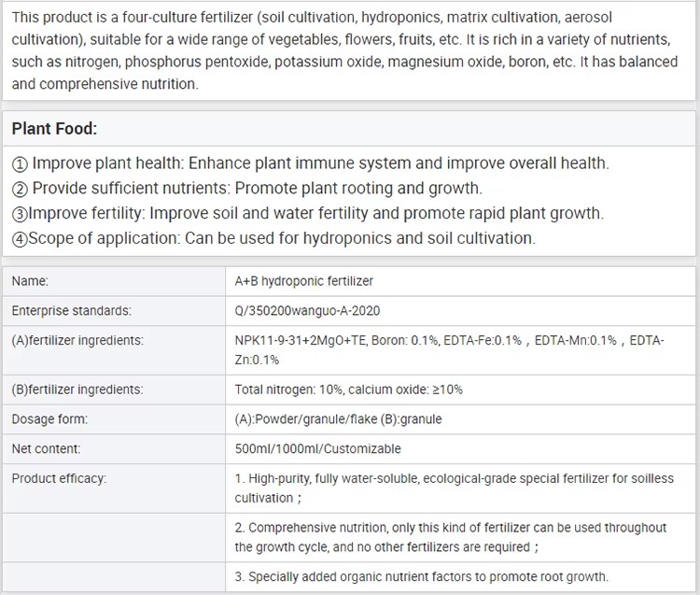Click the four-culture fertilizer description paragraph
This screenshot has height=595, width=700.
point(344,50)
